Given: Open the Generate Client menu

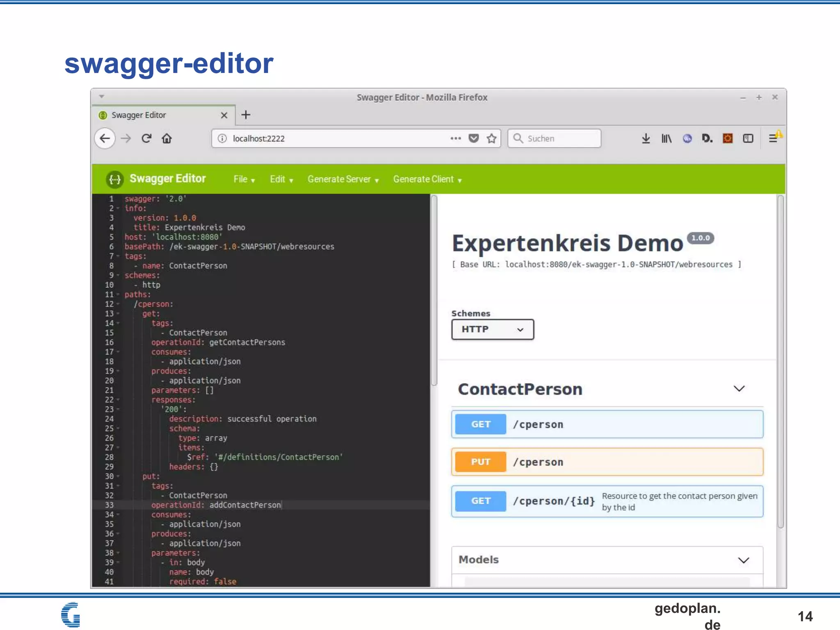Looking at the screenshot, I should click(427, 179).
